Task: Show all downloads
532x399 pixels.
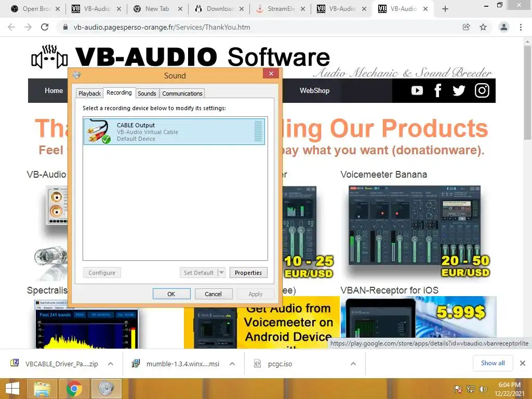Action: [x=493, y=363]
